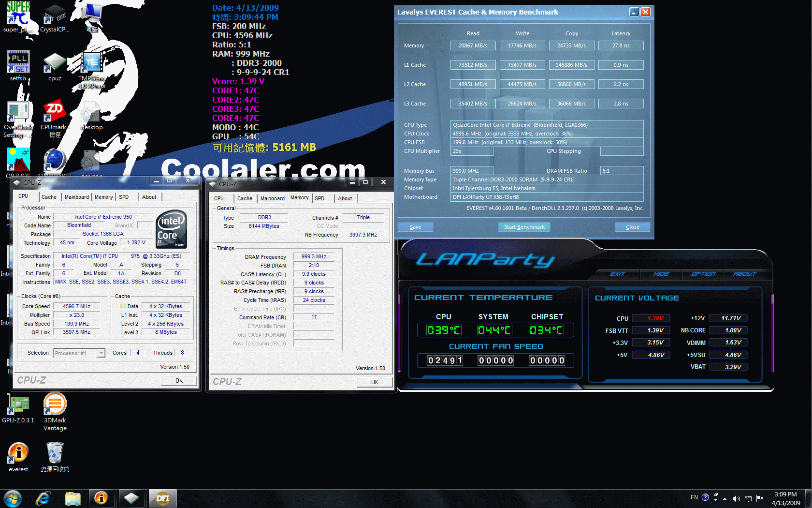Switch to the EVEREST taskbar button

click(x=101, y=498)
